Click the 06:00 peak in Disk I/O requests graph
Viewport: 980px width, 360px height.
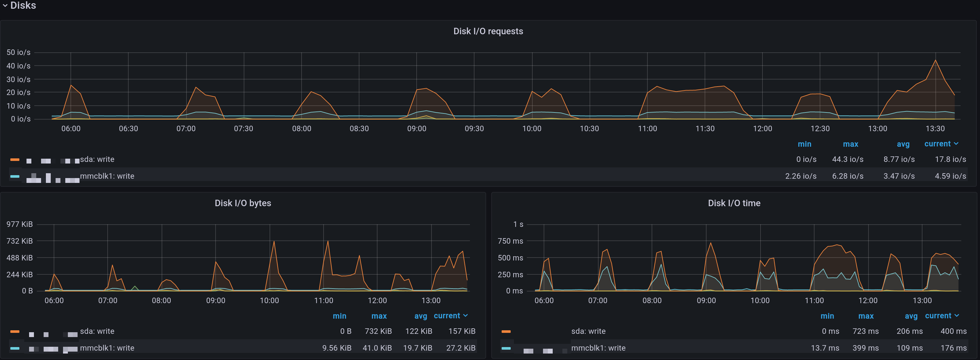pos(71,85)
